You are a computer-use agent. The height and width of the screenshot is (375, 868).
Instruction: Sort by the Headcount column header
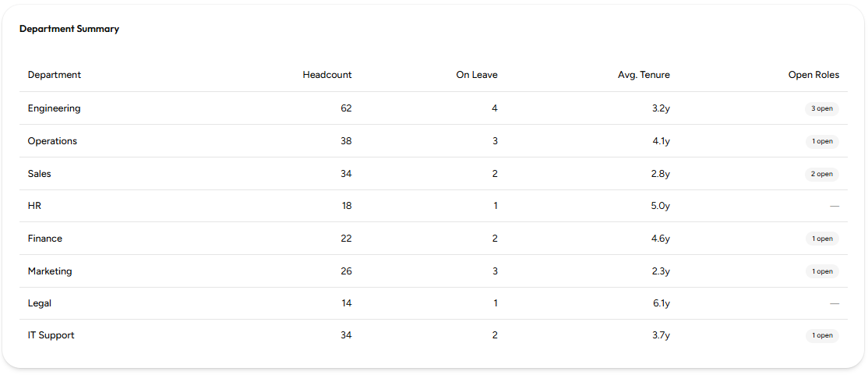pos(327,75)
